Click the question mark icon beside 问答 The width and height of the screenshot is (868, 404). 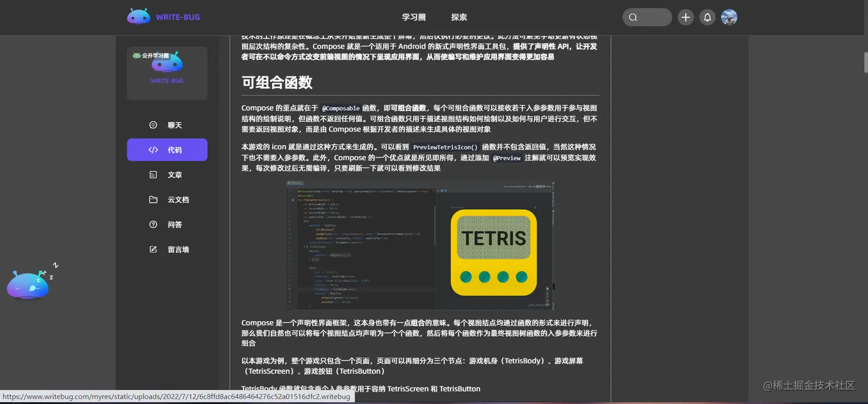(x=153, y=225)
